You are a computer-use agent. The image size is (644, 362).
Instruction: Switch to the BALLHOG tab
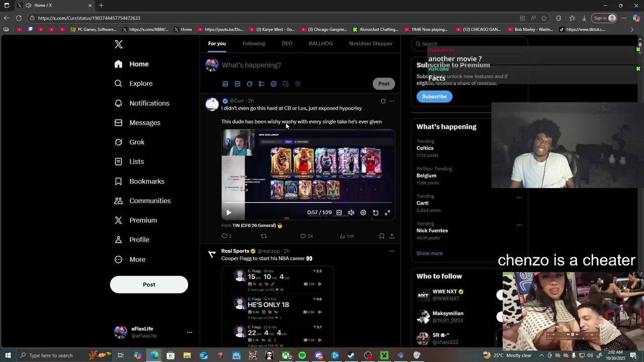(320, 44)
